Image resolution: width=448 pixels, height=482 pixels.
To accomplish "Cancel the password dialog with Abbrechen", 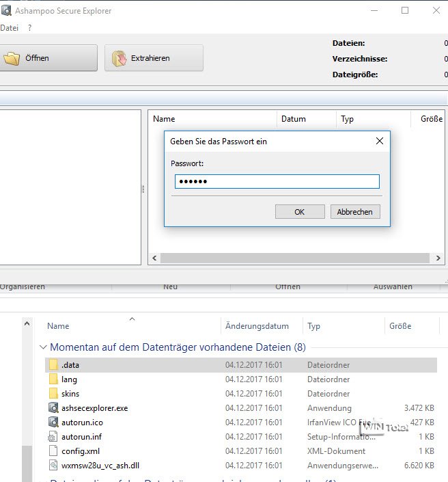I will point(355,212).
